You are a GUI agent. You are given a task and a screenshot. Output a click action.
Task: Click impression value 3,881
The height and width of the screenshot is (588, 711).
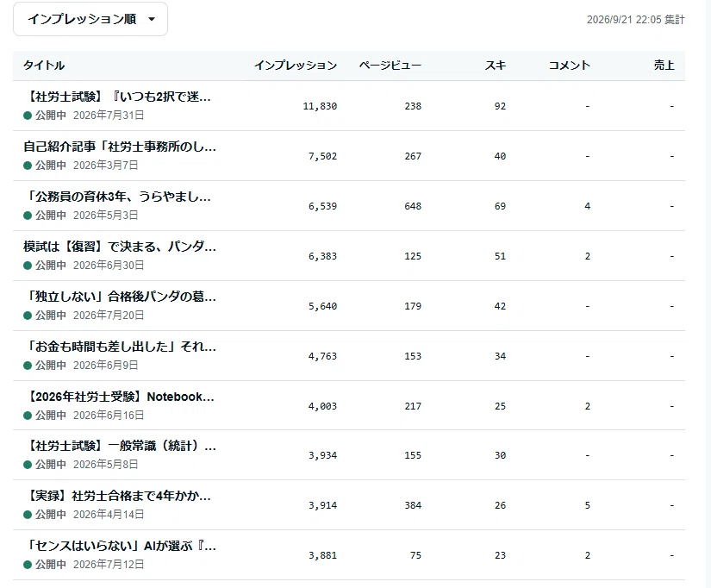[323, 555]
